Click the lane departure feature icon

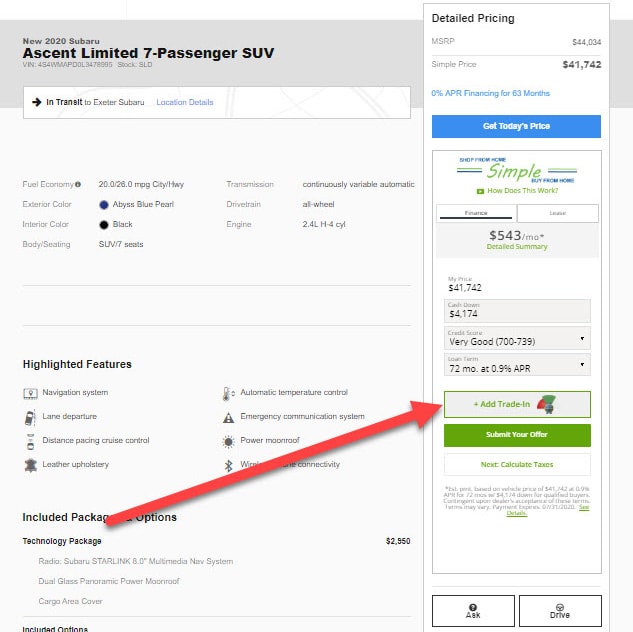(x=30, y=417)
